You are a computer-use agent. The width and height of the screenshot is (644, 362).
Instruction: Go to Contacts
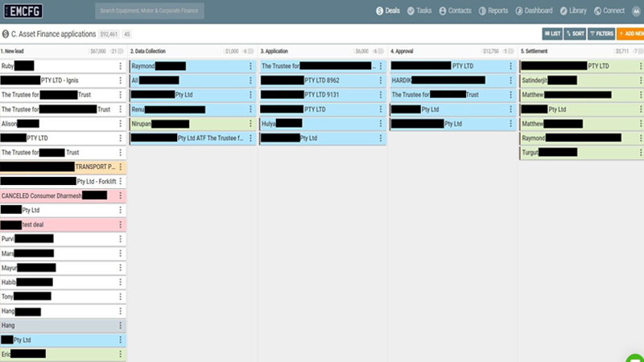(455, 10)
